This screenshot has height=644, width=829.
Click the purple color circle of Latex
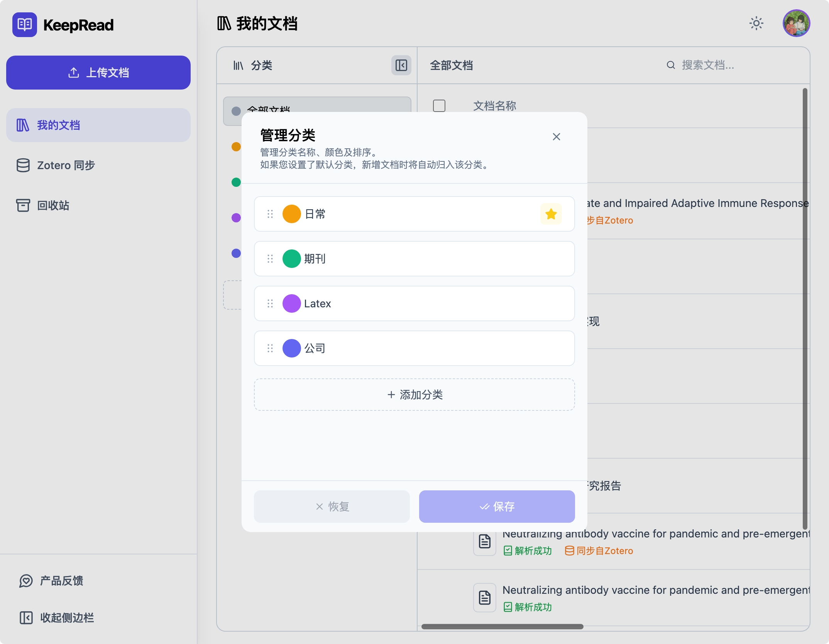291,303
